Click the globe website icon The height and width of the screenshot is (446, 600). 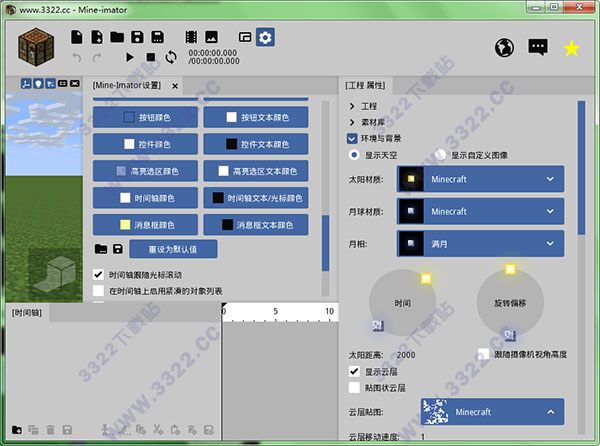click(504, 47)
